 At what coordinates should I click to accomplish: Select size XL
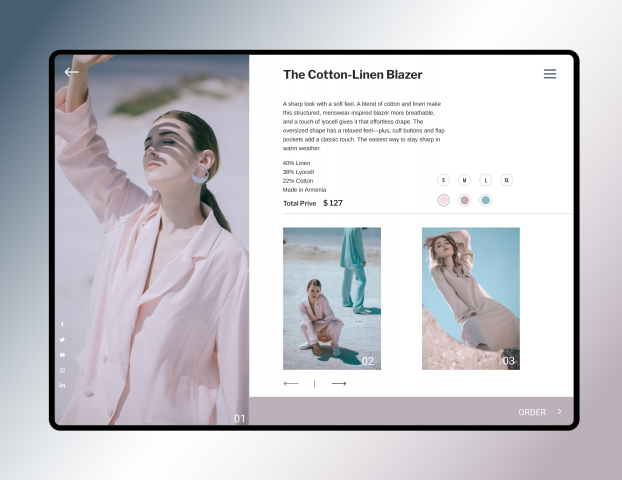coord(507,180)
